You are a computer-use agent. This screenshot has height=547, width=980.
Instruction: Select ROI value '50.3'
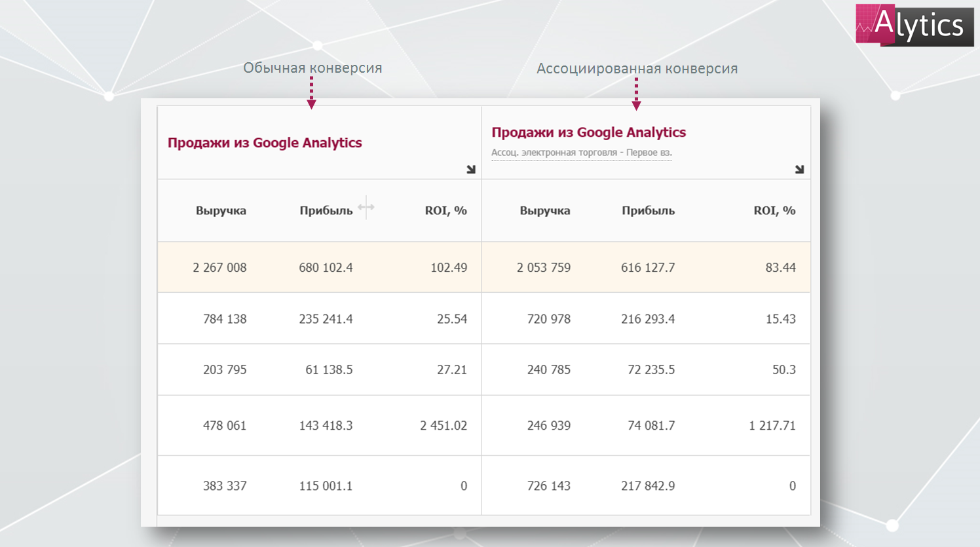pyautogui.click(x=784, y=370)
